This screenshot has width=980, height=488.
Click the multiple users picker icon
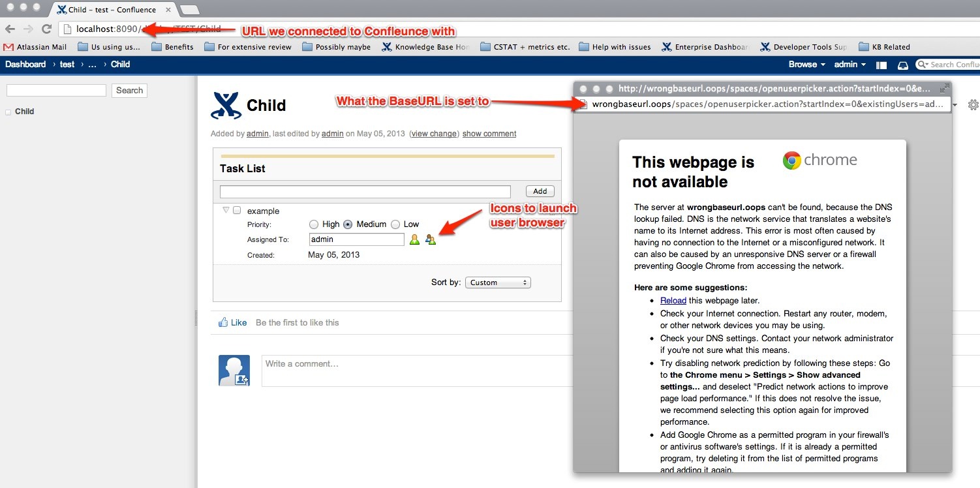[430, 239]
